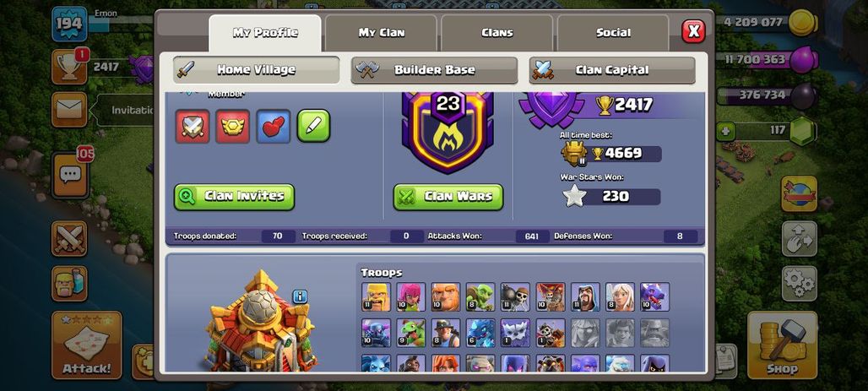This screenshot has width=868, height=391.
Task: Open the Shop with hammer icon
Action: (x=782, y=345)
